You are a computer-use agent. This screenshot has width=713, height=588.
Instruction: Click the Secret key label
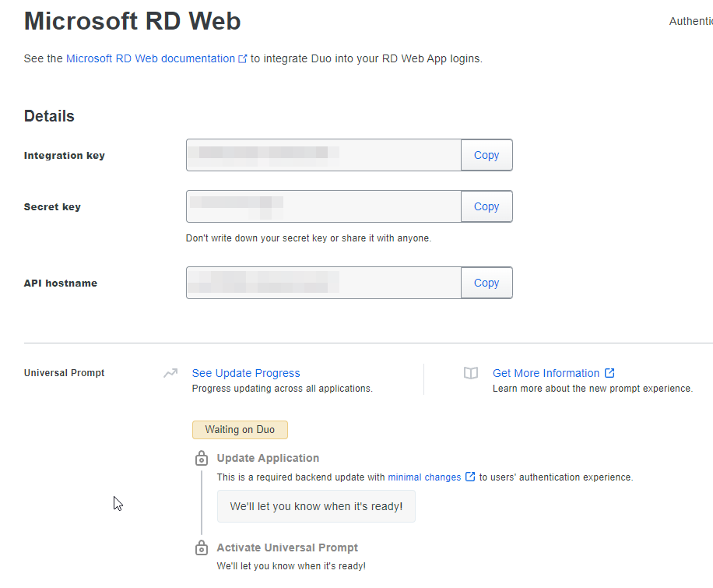click(x=52, y=207)
